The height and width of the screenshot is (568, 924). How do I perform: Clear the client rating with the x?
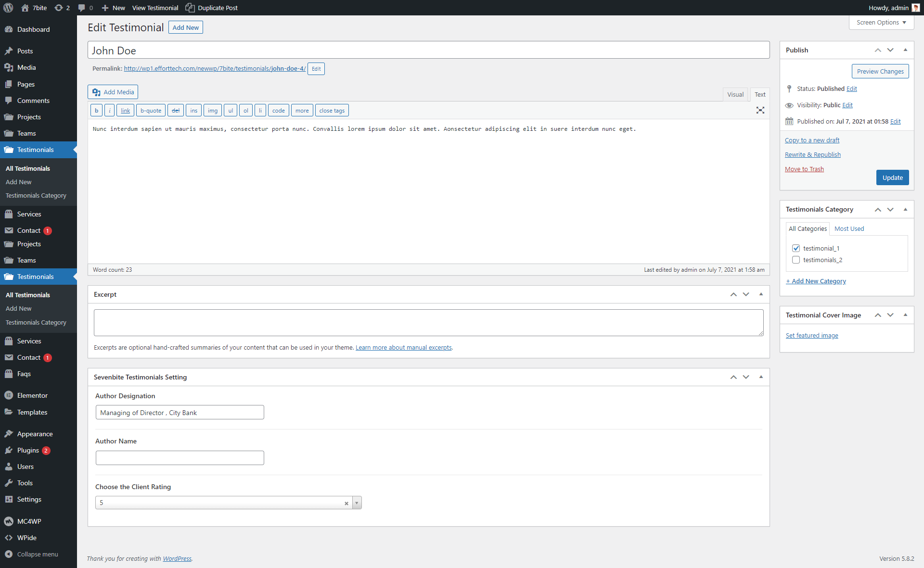(346, 503)
